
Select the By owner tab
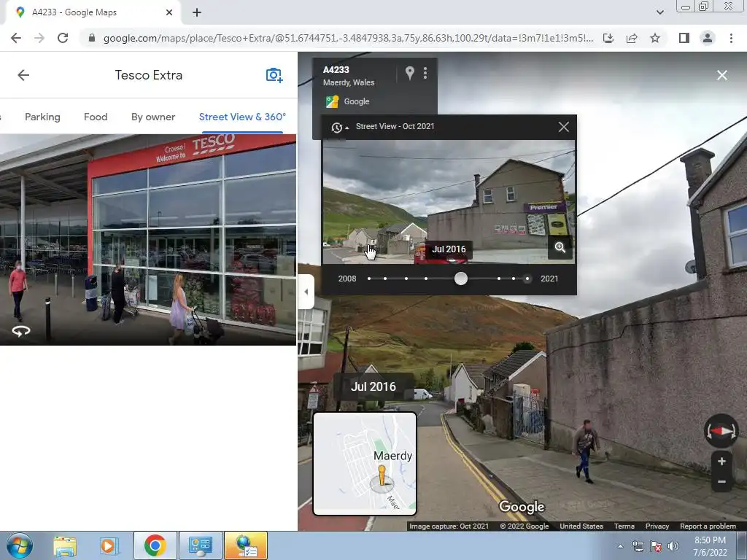click(153, 117)
